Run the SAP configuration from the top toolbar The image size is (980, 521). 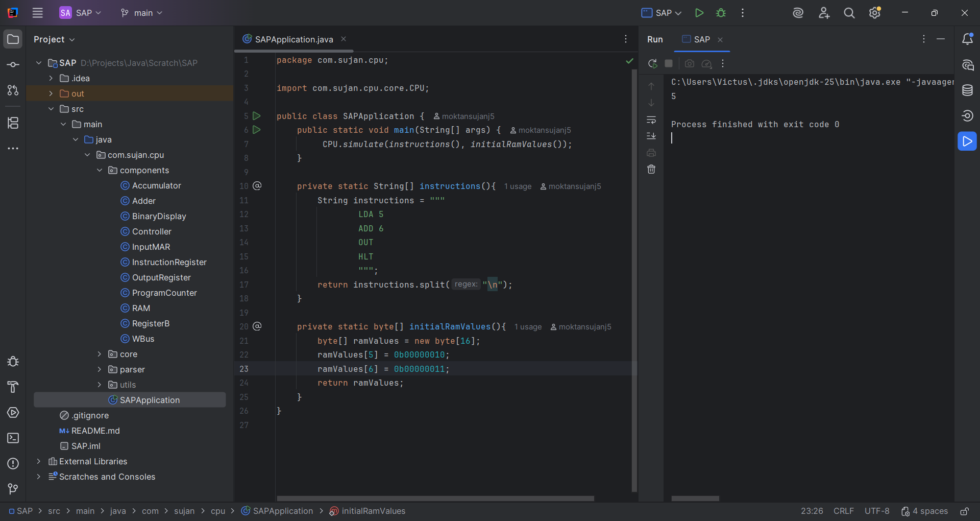(699, 13)
